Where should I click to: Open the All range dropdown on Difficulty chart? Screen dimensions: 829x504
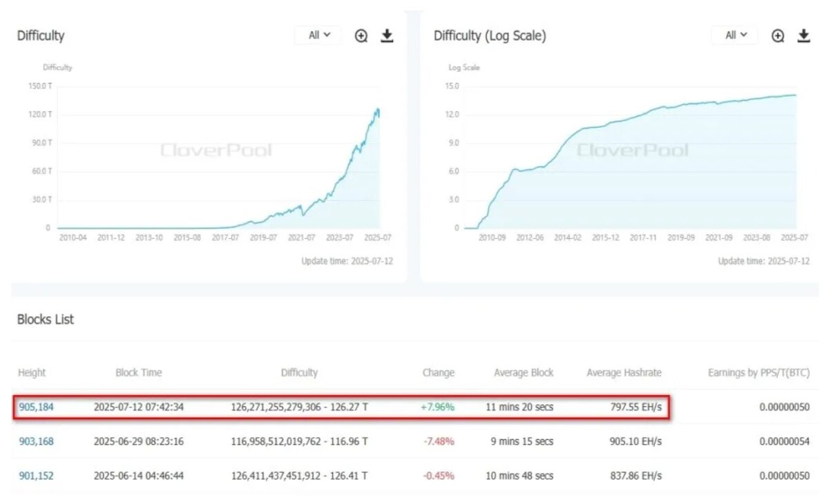tap(318, 35)
